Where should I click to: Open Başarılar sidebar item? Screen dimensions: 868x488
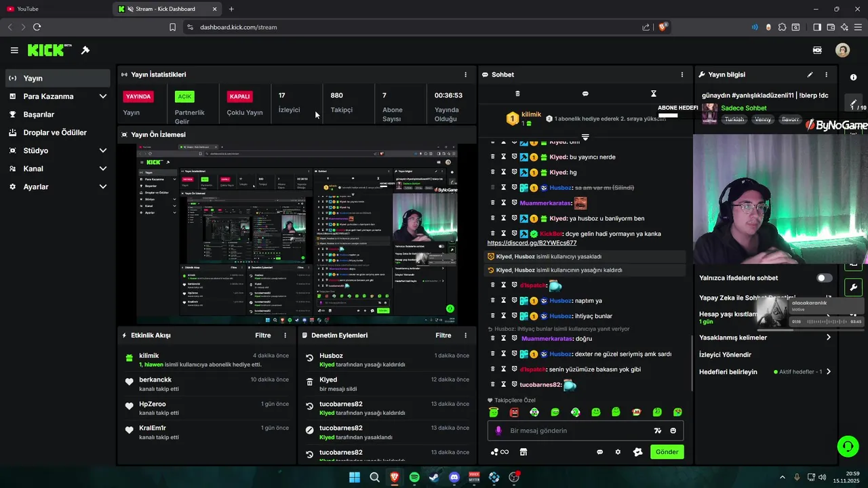point(58,115)
